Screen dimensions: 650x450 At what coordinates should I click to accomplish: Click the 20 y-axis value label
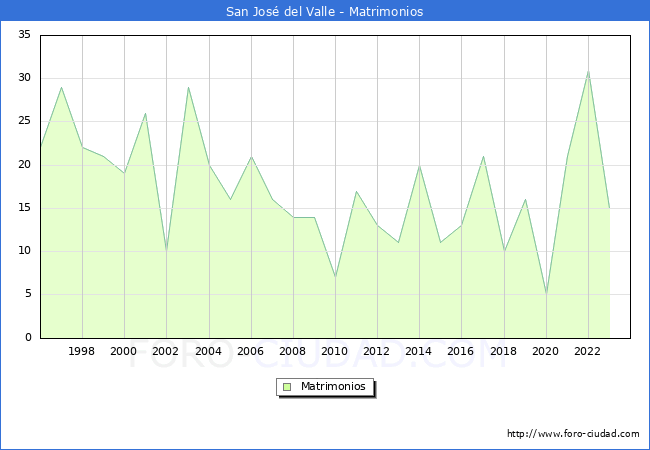click(x=24, y=165)
